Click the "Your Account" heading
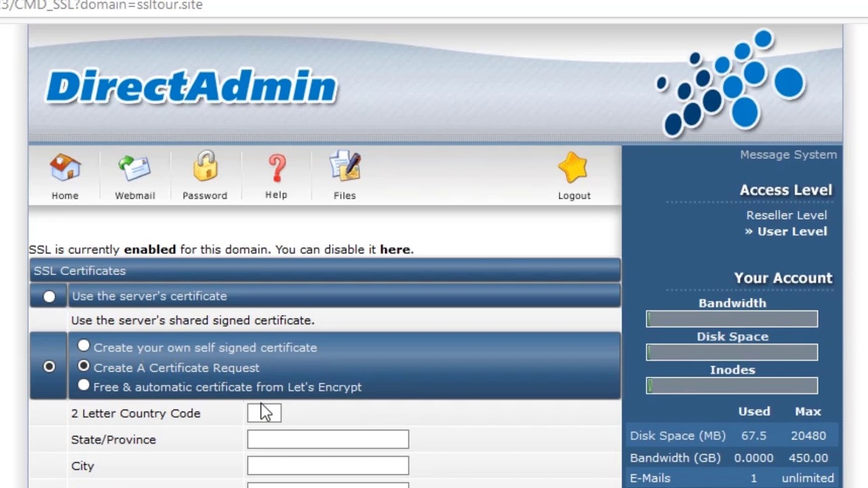Viewport: 868px width, 488px height. [x=783, y=278]
